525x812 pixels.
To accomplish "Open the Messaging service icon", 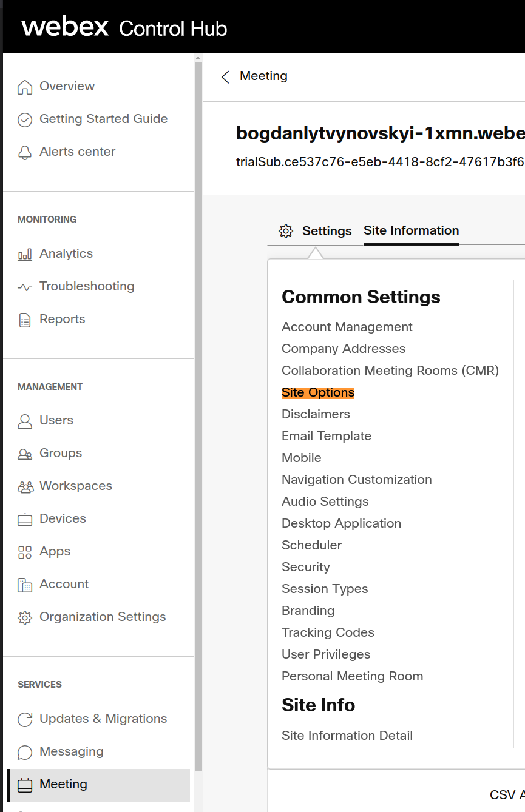I will [x=24, y=752].
